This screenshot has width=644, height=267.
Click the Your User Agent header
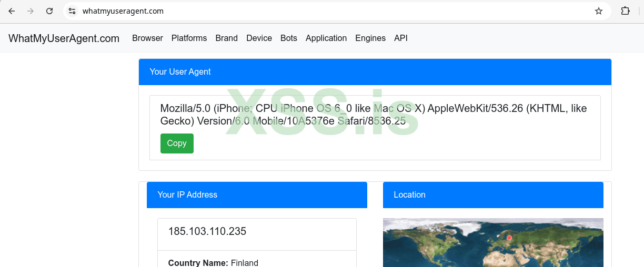(x=375, y=72)
